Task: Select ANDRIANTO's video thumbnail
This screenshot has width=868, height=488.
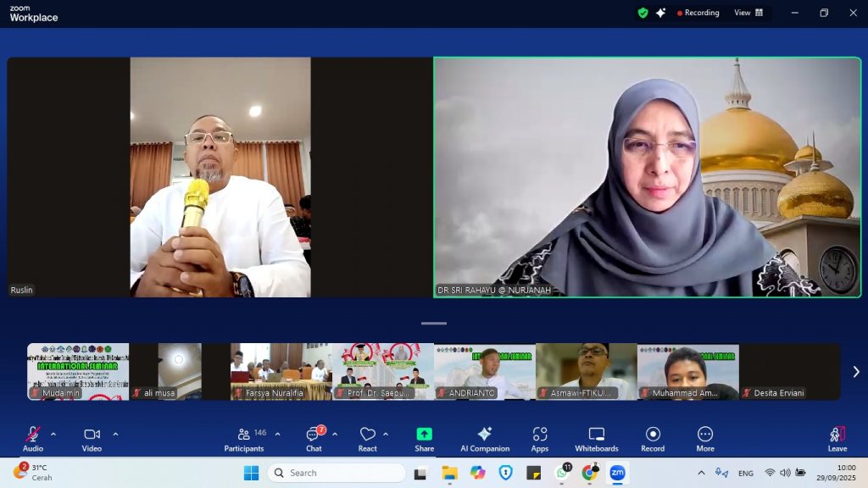Action: click(484, 371)
